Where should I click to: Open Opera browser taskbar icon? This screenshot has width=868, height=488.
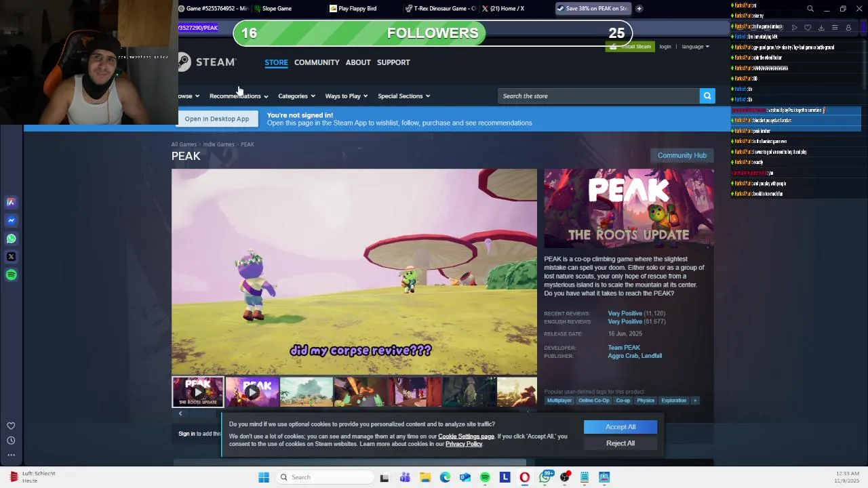pos(524,477)
